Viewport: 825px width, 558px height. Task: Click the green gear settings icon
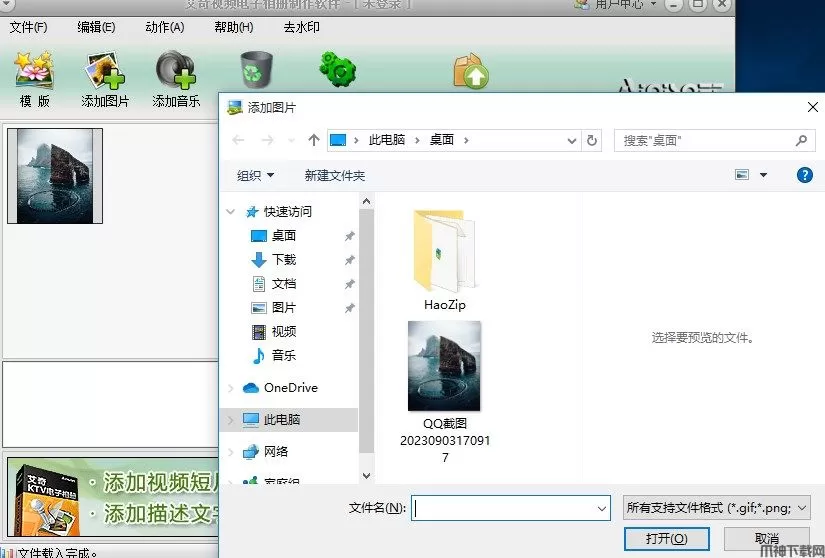337,68
